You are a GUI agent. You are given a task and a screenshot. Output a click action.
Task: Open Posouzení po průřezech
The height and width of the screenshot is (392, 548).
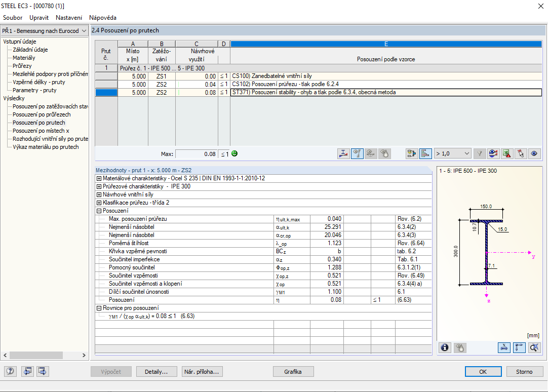(42, 114)
